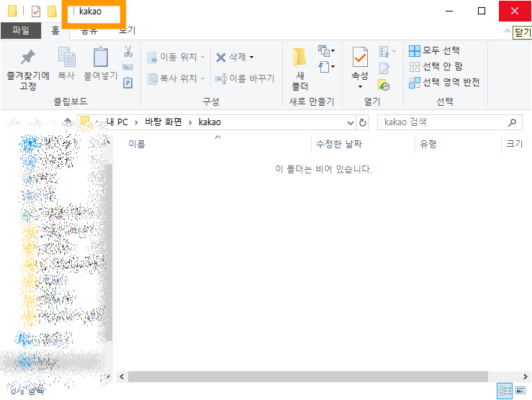
Task: Open the Delete (삭제) dropdown arrow
Action: click(x=251, y=57)
